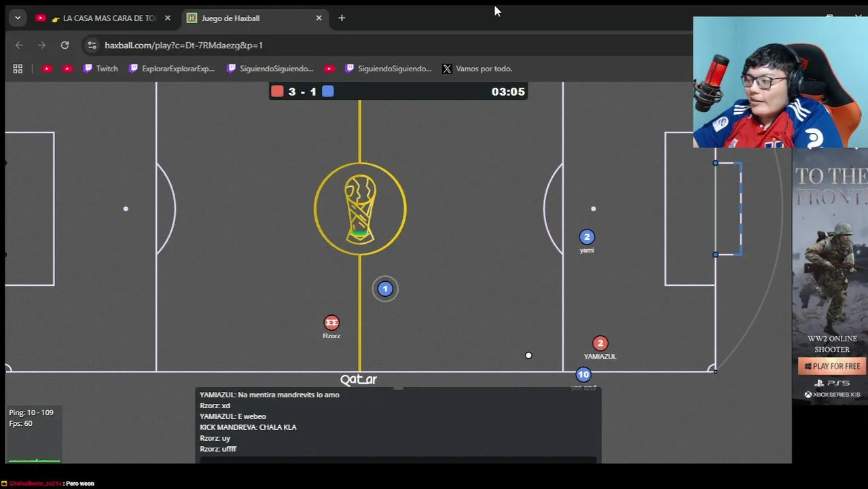Close the Juego de Haxball tab
The height and width of the screenshot is (489, 868).
click(x=319, y=18)
